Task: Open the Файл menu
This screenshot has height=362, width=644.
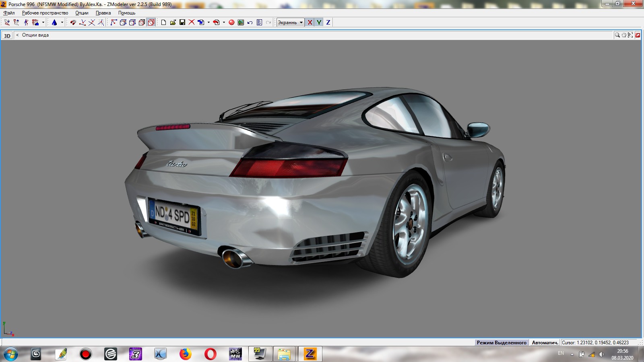Action: 9,13
